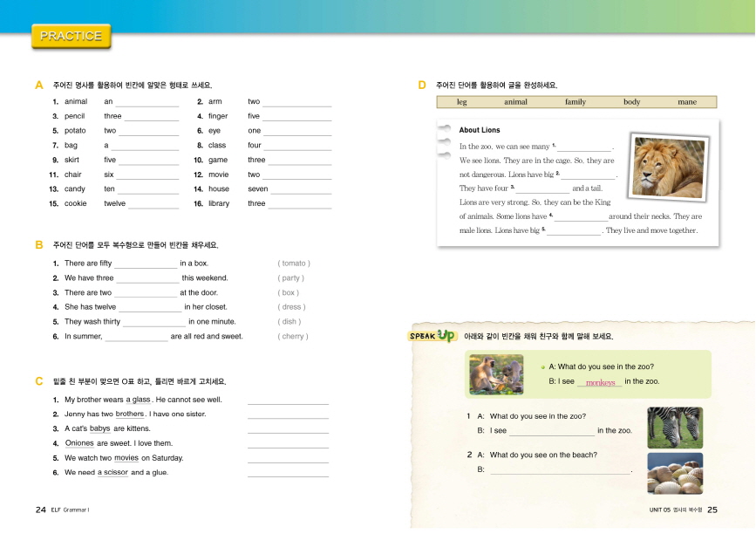
Task: Select the word 'mane' in the word box
Action: (x=687, y=102)
